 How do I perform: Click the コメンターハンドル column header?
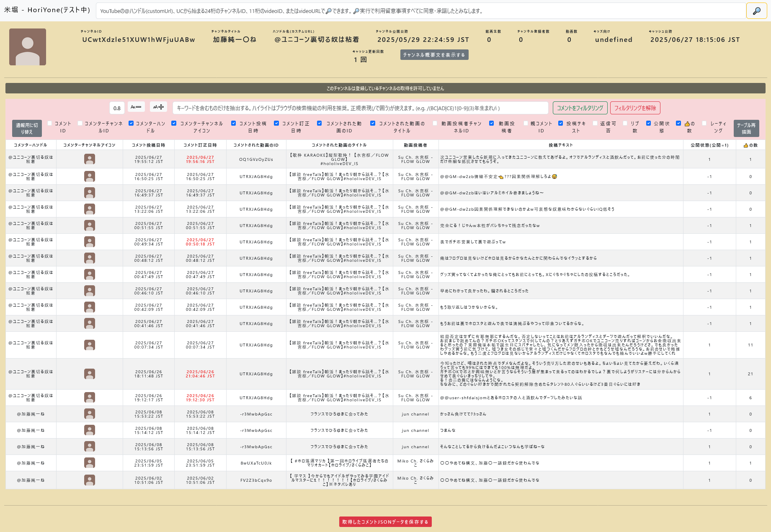point(31,145)
